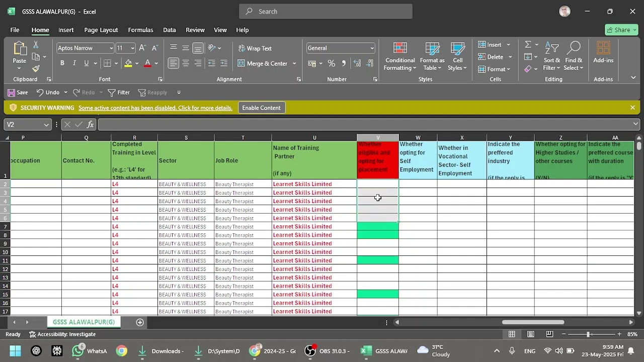
Task: Open Conditional Formatting menu
Action: pyautogui.click(x=400, y=56)
